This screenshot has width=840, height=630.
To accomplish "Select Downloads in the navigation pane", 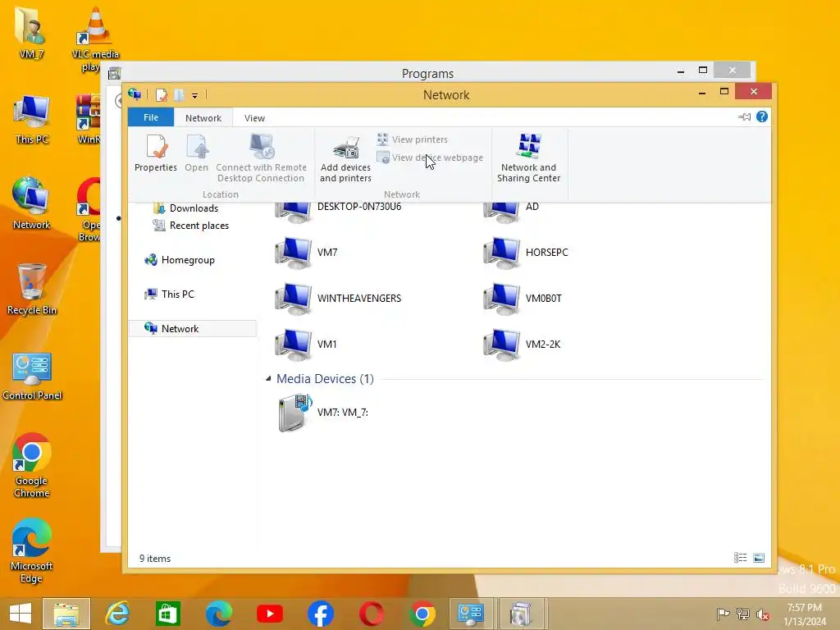I will pyautogui.click(x=186, y=208).
